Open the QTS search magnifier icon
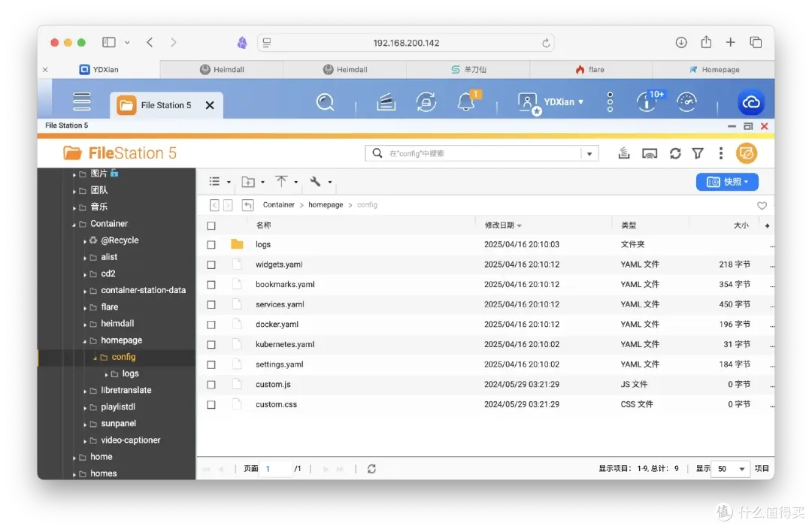This screenshot has height=529, width=812. point(326,102)
